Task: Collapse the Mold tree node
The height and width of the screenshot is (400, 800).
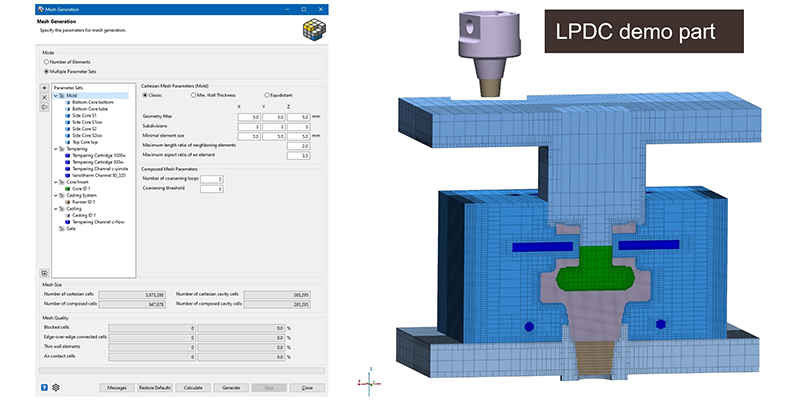Action: point(55,95)
